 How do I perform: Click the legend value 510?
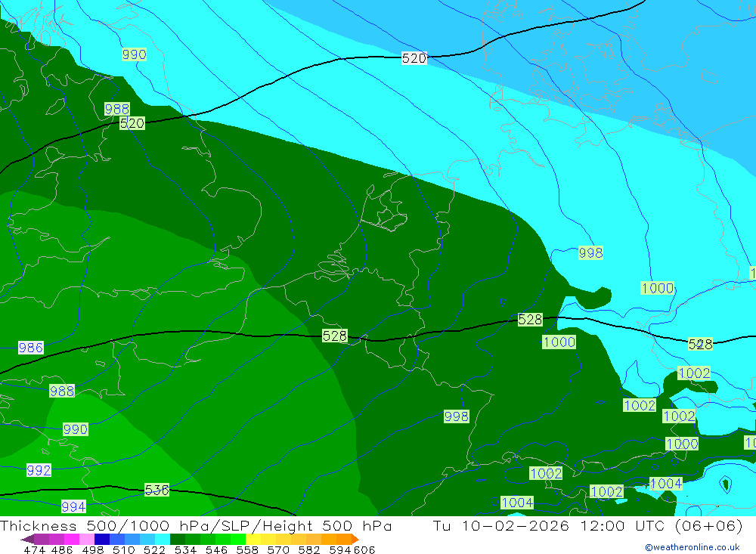click(123, 549)
